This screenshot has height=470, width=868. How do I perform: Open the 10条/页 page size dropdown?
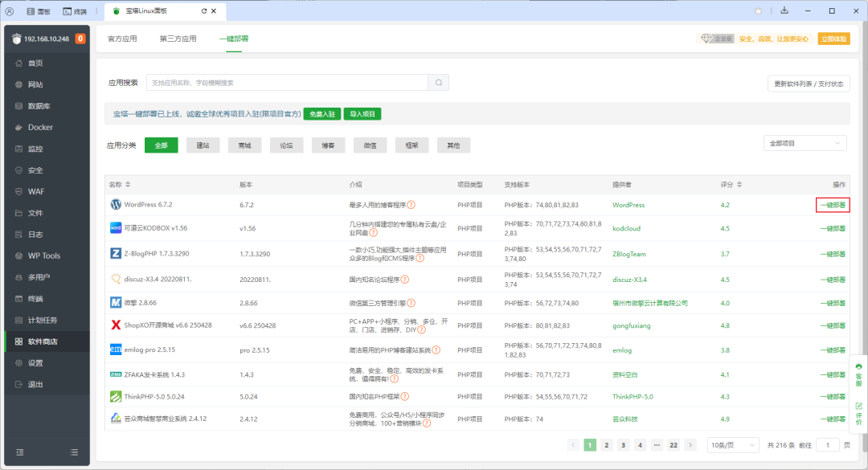(732, 444)
